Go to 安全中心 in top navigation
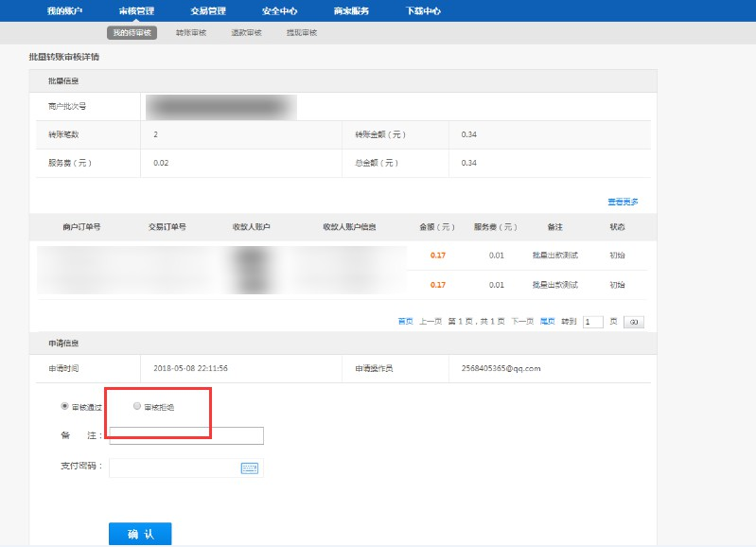The width and height of the screenshot is (756, 547). 279,10
